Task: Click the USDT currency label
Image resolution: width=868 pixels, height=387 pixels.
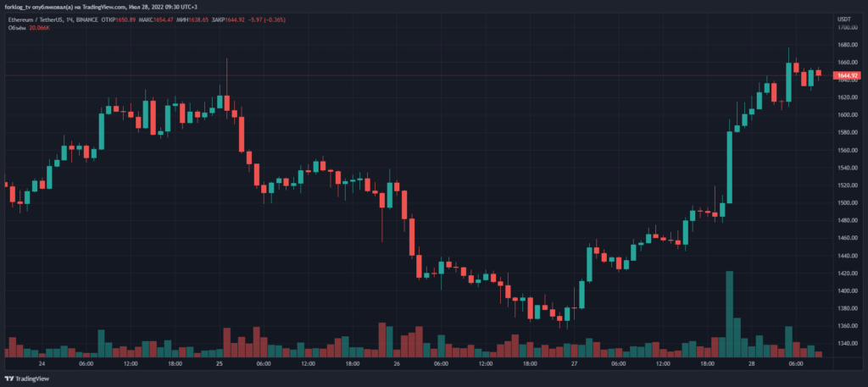Action: click(x=843, y=19)
